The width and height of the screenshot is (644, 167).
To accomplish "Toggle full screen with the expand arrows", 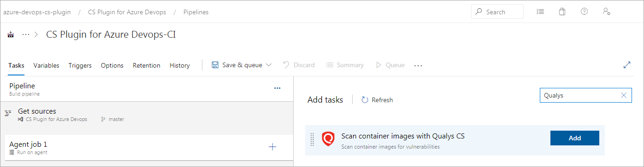I will pos(627,65).
